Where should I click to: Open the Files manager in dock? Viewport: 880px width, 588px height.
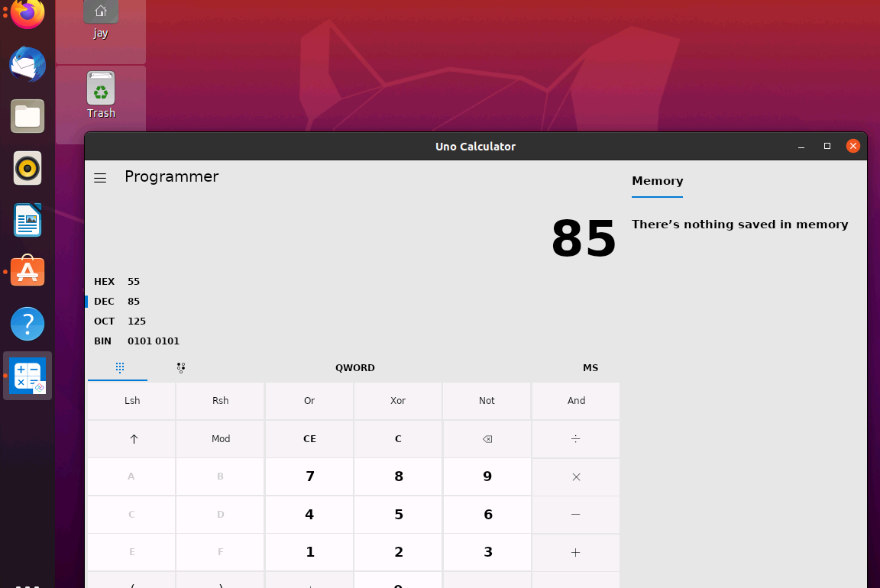[27, 116]
